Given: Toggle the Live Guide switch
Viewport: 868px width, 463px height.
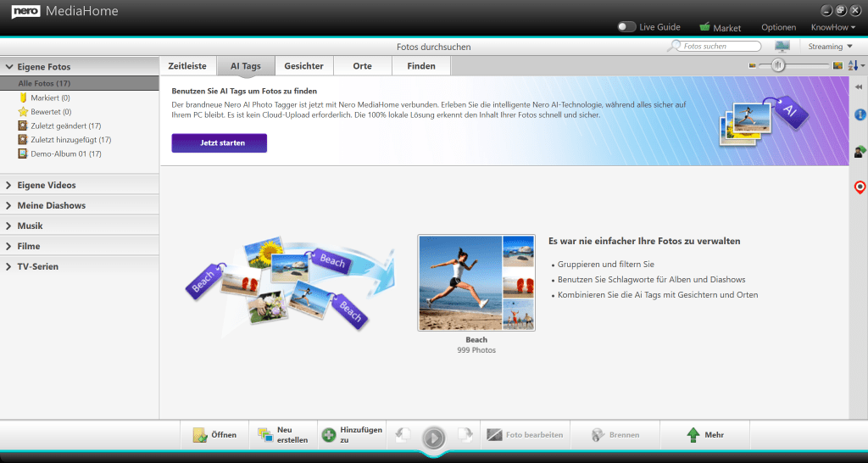Looking at the screenshot, I should pyautogui.click(x=626, y=27).
